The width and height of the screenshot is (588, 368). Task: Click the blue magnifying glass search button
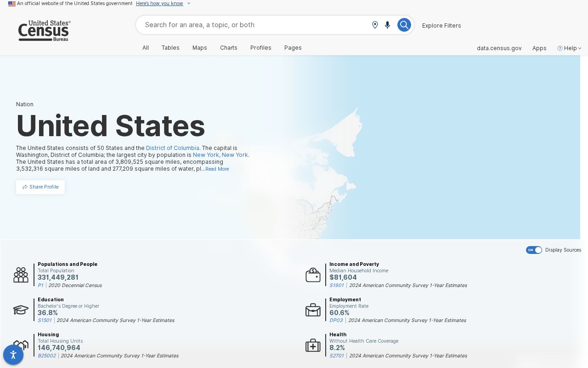pos(404,25)
